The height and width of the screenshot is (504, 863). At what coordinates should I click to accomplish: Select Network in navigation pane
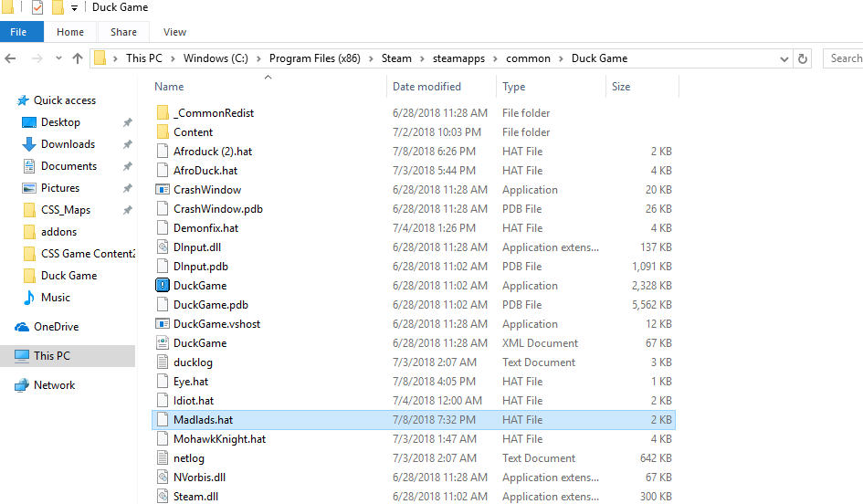[x=54, y=385]
